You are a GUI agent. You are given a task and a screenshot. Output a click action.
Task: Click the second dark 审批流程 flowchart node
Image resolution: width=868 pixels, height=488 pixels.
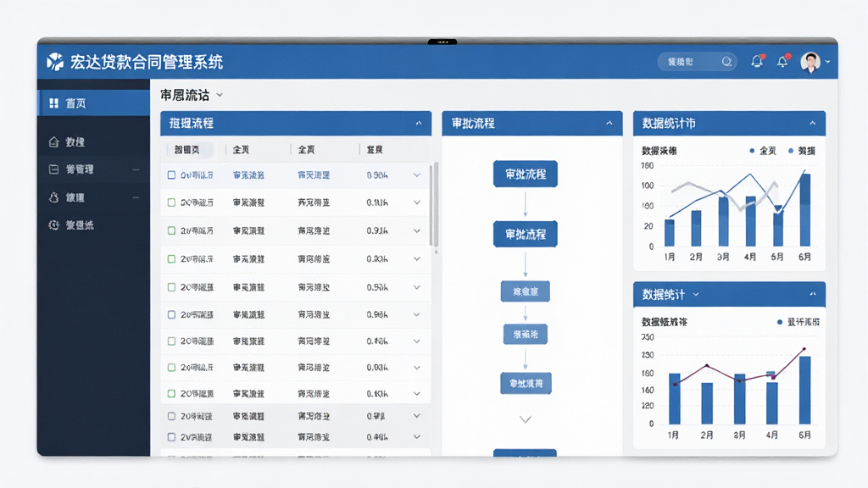[526, 234]
